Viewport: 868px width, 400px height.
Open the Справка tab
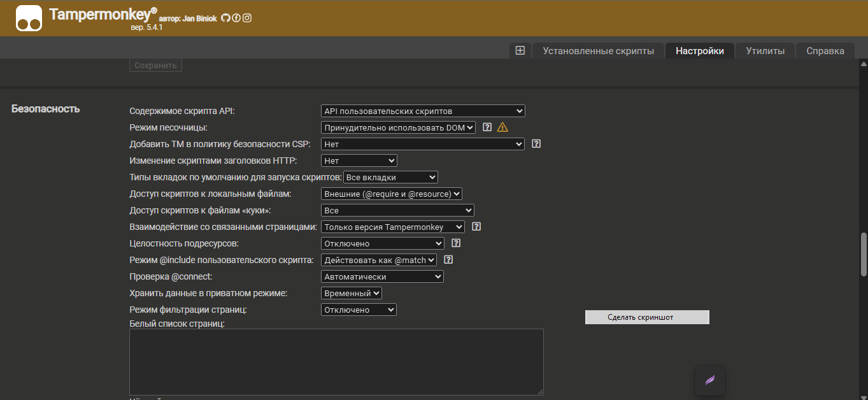[x=825, y=51]
